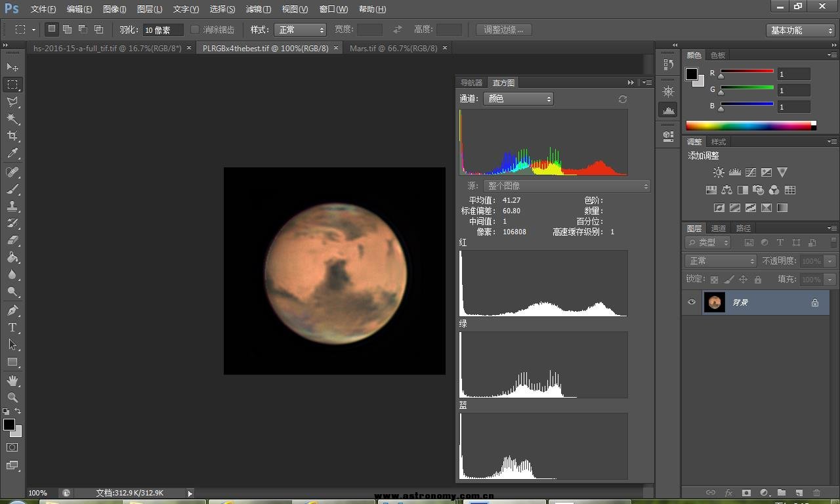Open the histogram 通道 channel dropdown
This screenshot has width=840, height=504.
(x=518, y=99)
